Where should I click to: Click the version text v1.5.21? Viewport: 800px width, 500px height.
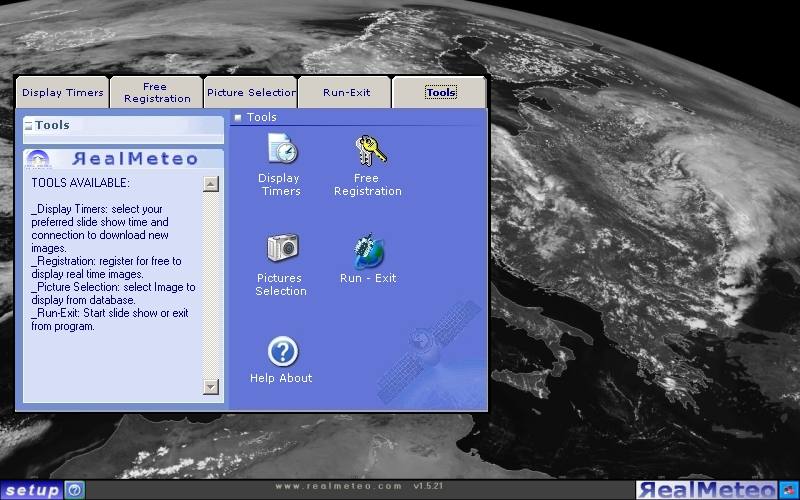coord(428,486)
